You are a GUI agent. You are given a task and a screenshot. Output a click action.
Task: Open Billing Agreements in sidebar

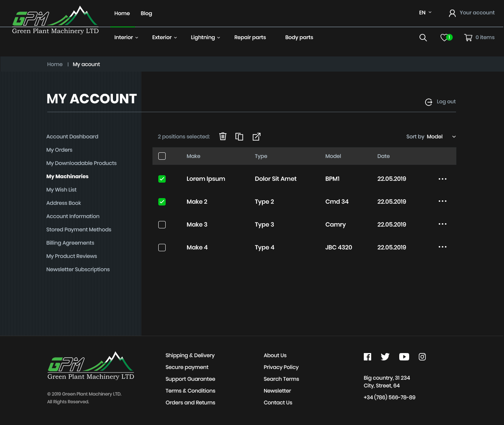[x=70, y=243]
